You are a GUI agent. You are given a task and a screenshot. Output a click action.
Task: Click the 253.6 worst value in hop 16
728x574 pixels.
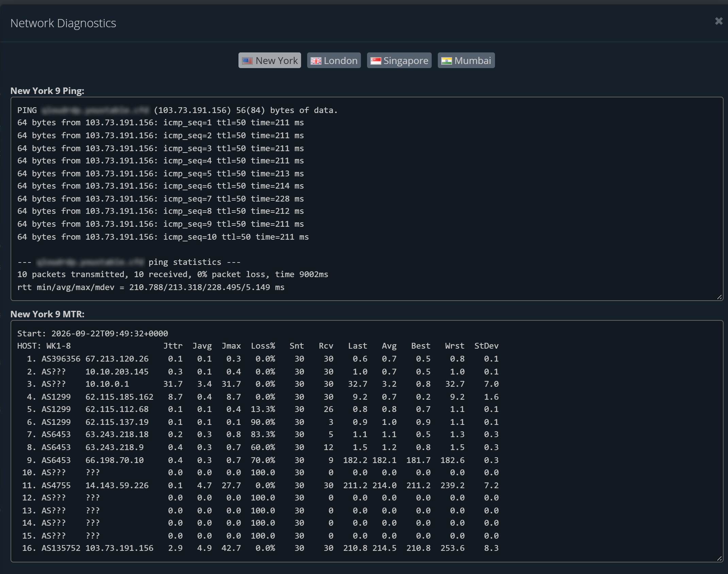[x=452, y=548]
